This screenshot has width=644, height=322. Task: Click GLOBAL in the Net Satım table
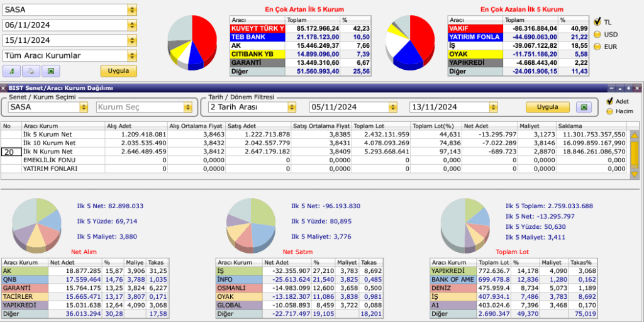(x=240, y=305)
